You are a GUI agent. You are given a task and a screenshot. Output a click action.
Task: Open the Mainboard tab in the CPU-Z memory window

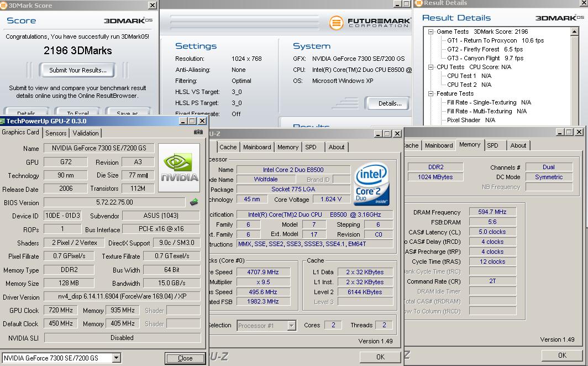(x=439, y=145)
